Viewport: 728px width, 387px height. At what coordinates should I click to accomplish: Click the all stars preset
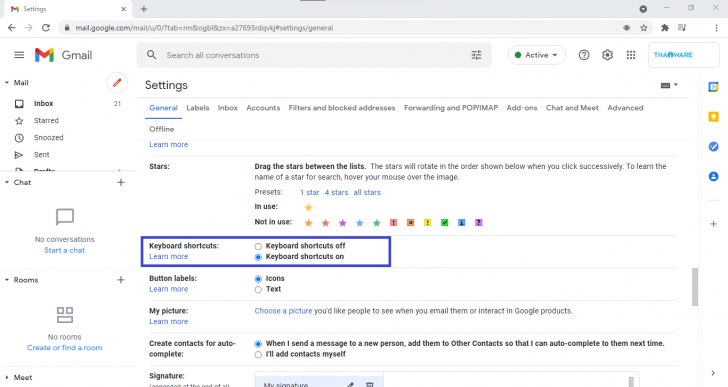click(x=367, y=192)
